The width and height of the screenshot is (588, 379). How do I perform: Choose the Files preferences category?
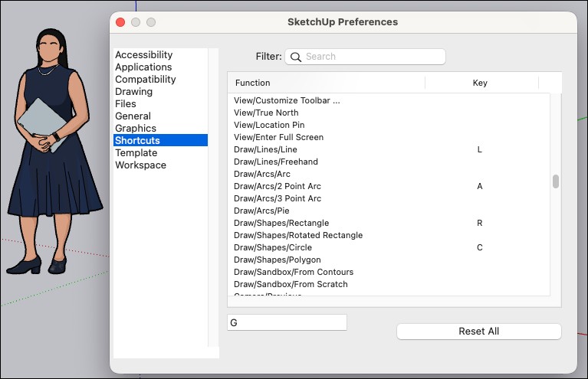click(x=126, y=104)
